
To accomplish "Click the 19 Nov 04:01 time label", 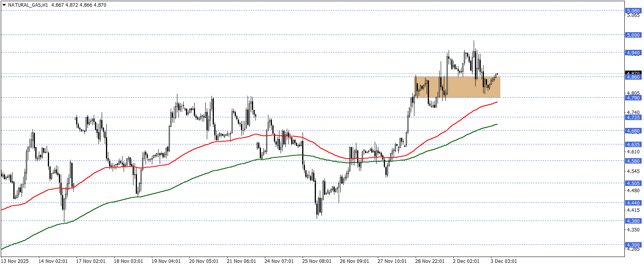I will pyautogui.click(x=166, y=261).
